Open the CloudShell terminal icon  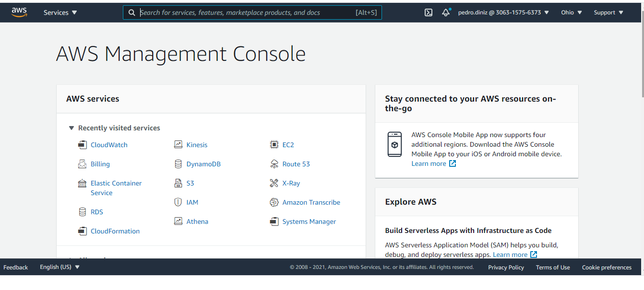(429, 12)
